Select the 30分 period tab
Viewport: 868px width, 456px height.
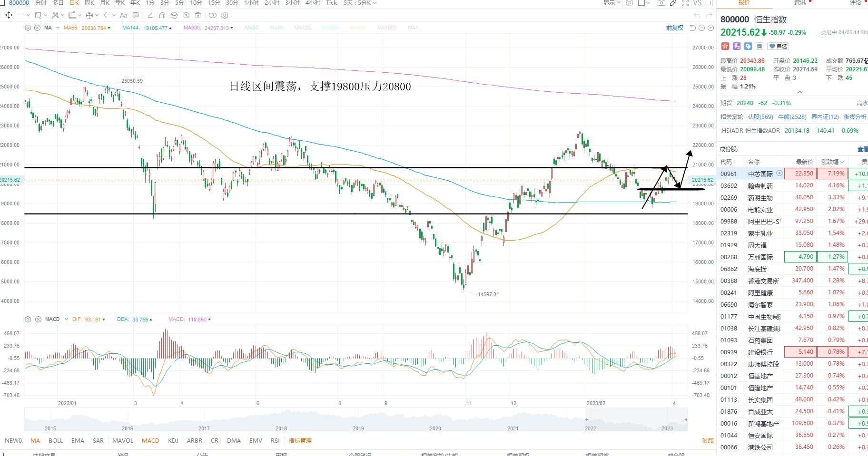(x=232, y=3)
